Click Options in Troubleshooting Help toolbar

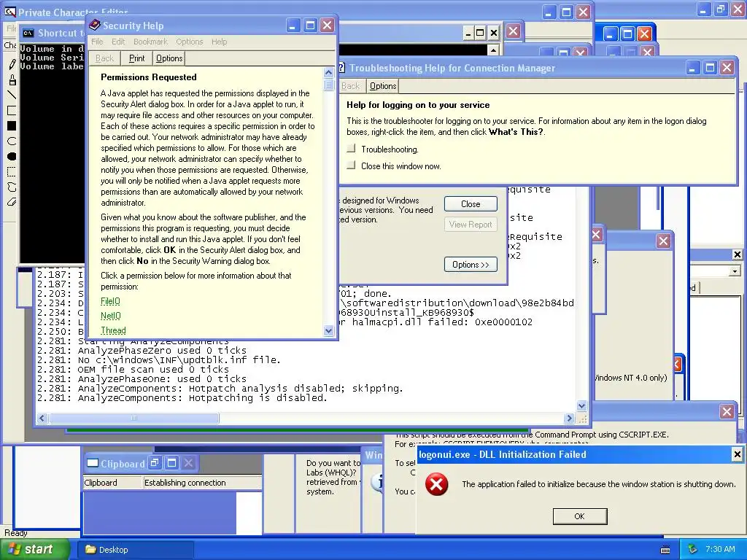(x=383, y=86)
